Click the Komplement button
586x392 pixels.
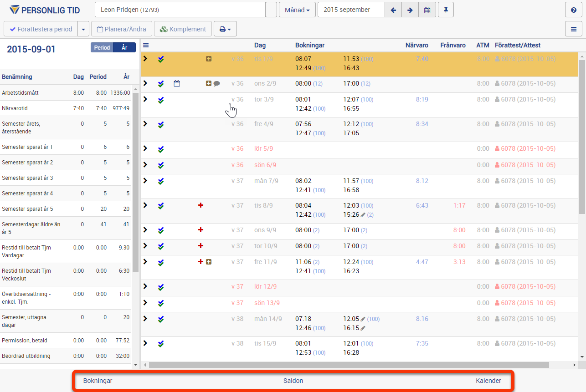(183, 29)
